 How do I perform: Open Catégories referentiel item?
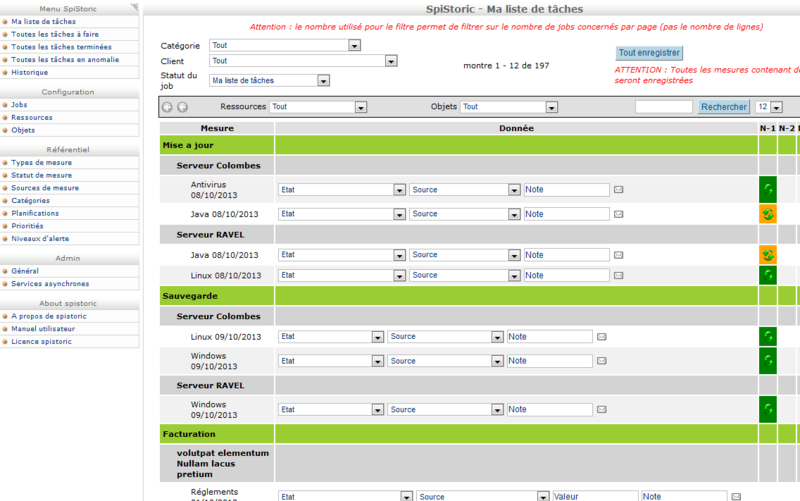pos(30,201)
